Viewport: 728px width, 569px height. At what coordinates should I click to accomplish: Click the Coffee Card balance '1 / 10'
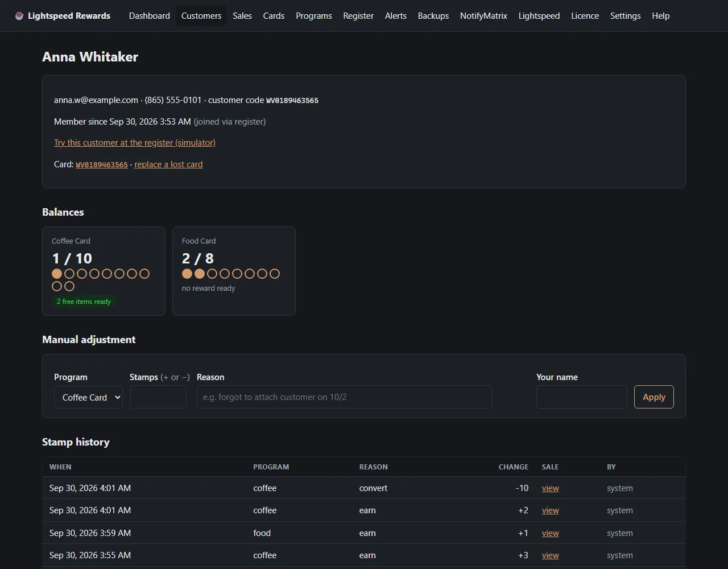pos(72,258)
